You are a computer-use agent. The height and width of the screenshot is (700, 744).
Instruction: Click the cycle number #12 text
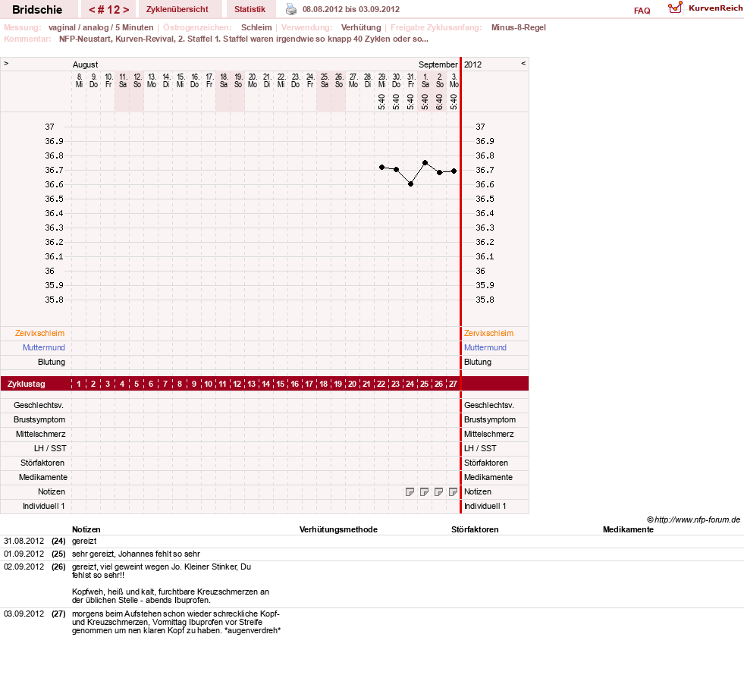(109, 10)
